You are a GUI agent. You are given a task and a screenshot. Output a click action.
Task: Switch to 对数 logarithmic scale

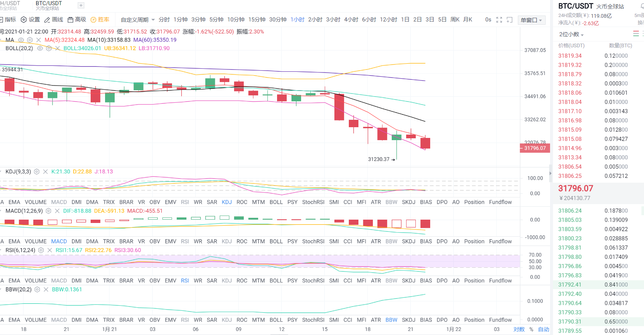(x=519, y=329)
